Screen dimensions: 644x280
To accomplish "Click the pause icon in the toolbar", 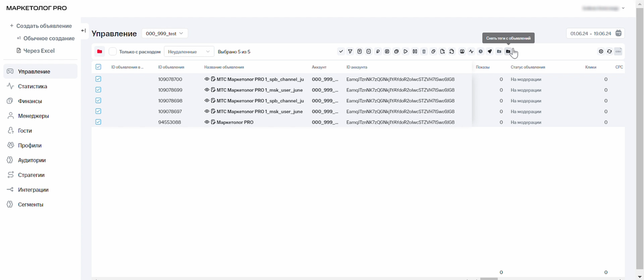I will 415,51.
